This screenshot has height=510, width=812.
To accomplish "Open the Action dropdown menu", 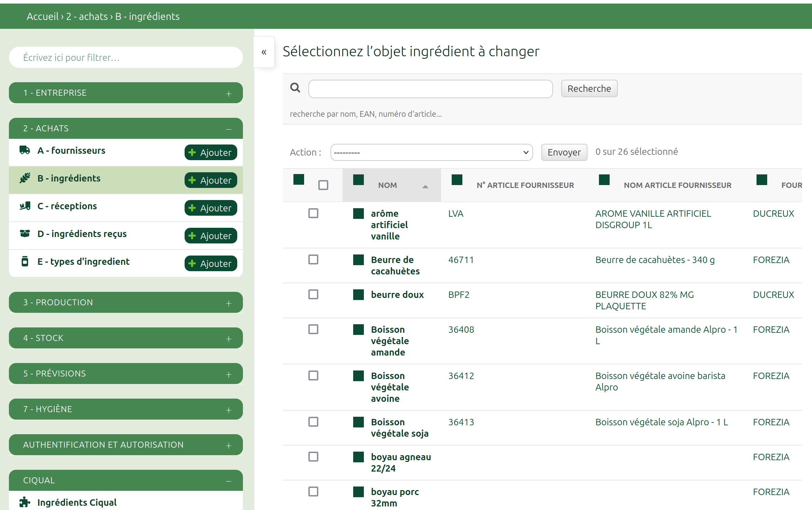I will pos(431,152).
